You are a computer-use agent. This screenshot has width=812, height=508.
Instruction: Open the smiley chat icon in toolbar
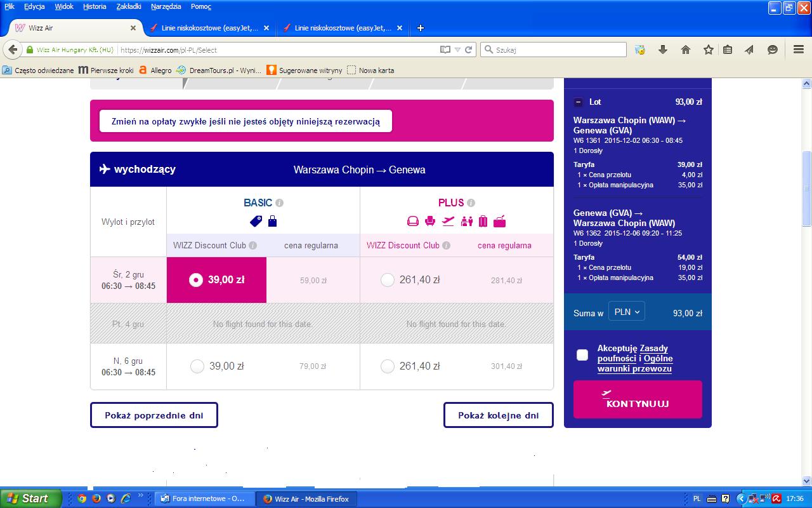pos(773,50)
